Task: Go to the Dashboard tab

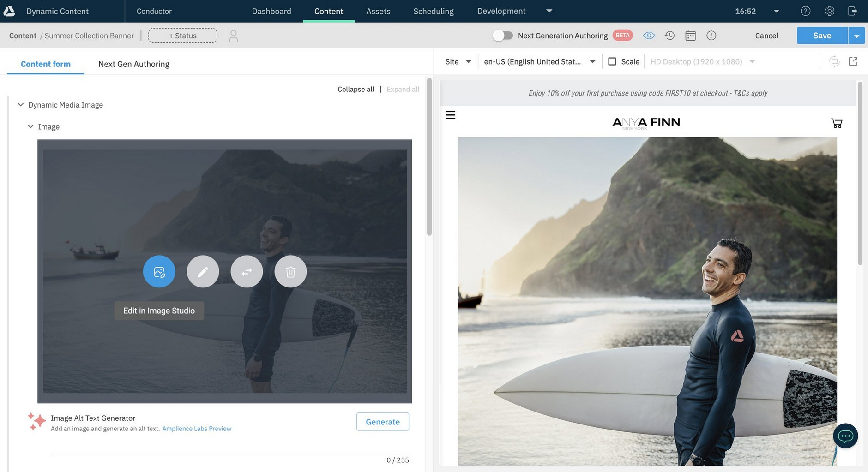Action: pos(271,11)
